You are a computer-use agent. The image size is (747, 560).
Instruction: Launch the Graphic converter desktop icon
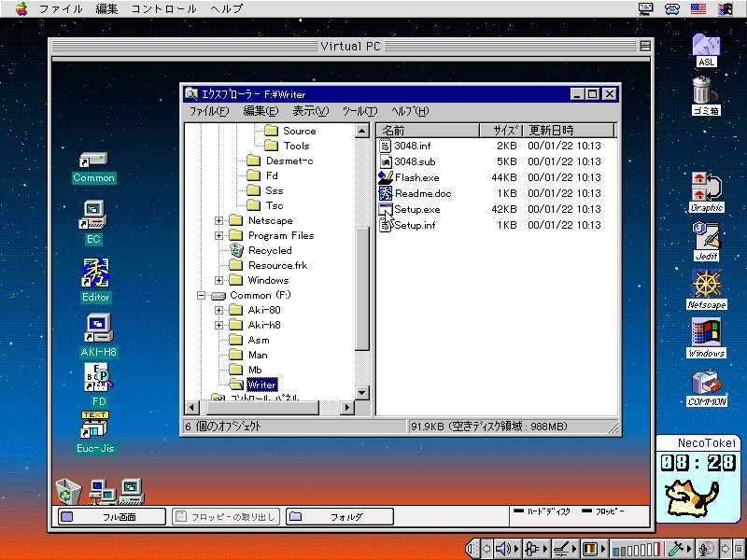click(707, 187)
